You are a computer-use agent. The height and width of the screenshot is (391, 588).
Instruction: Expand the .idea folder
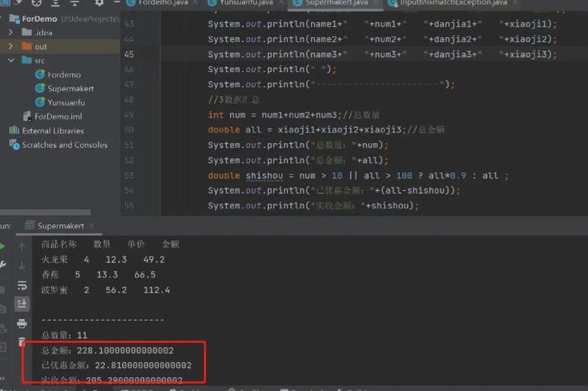tap(10, 33)
